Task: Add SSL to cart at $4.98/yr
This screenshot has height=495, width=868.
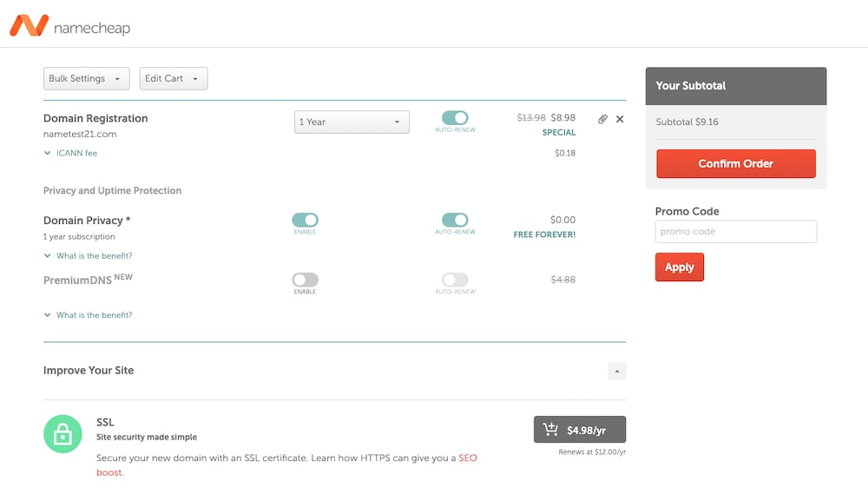Action: click(580, 430)
